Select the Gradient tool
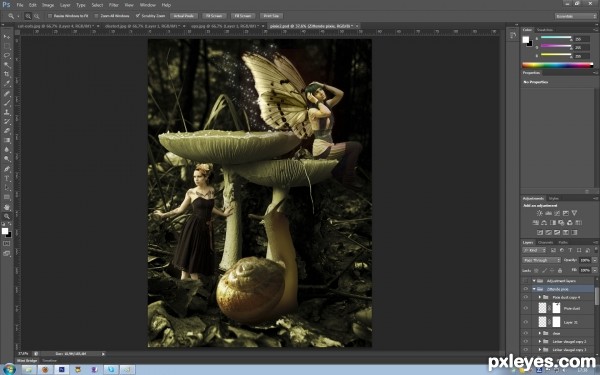This screenshot has width=600, height=375. point(7,140)
